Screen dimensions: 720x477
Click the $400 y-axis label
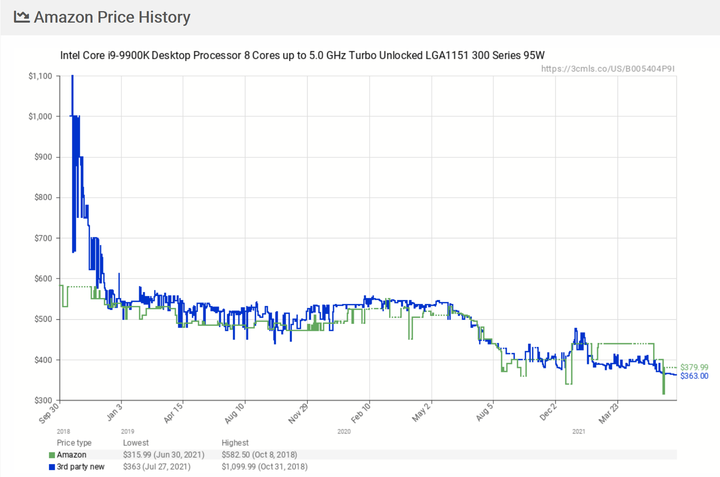[43, 360]
